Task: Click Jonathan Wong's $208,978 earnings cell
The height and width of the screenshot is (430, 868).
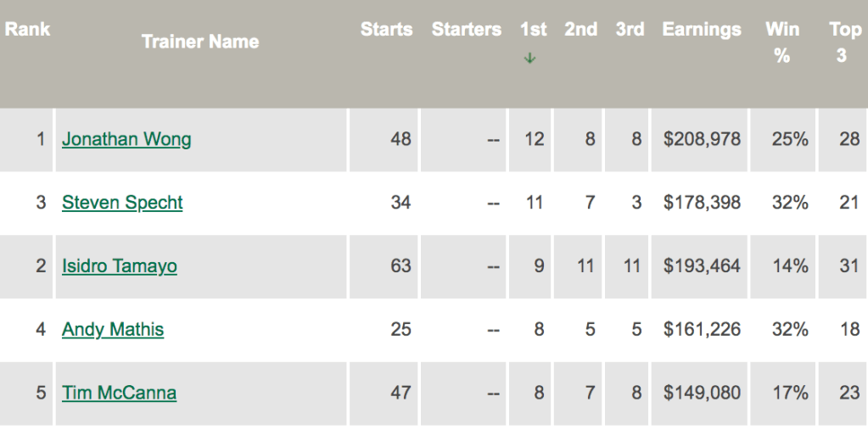Action: coord(702,139)
